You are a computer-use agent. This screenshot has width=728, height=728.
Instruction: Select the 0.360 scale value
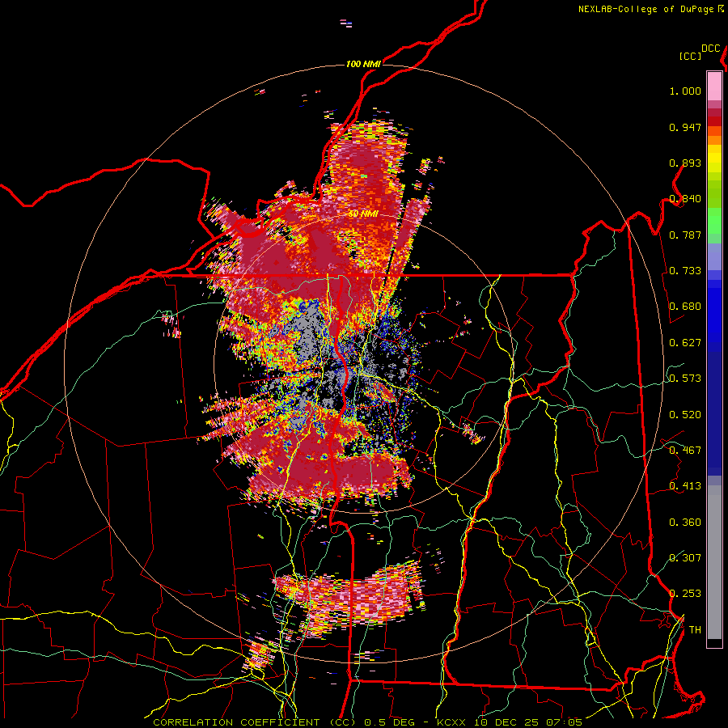pyautogui.click(x=685, y=523)
